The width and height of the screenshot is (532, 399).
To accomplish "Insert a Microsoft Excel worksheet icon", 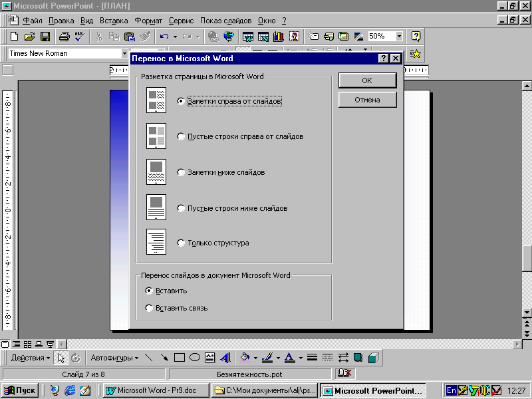I will 263,37.
